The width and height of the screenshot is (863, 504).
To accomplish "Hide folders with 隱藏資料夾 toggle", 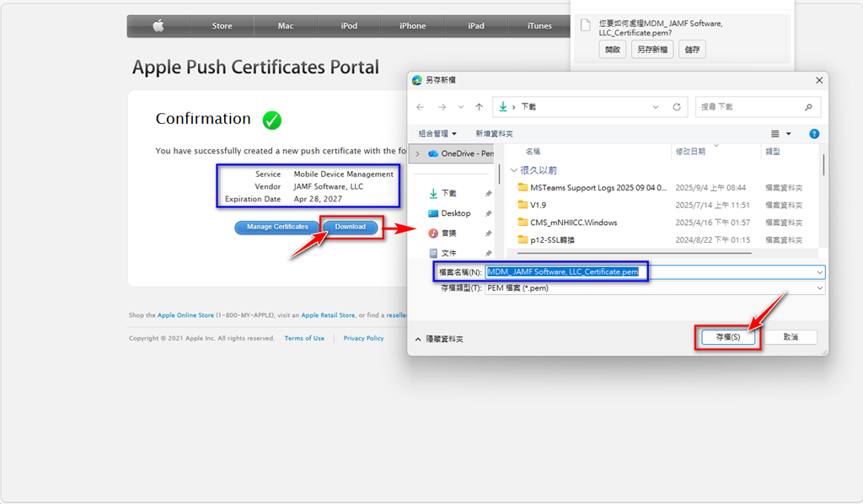I will (x=438, y=339).
